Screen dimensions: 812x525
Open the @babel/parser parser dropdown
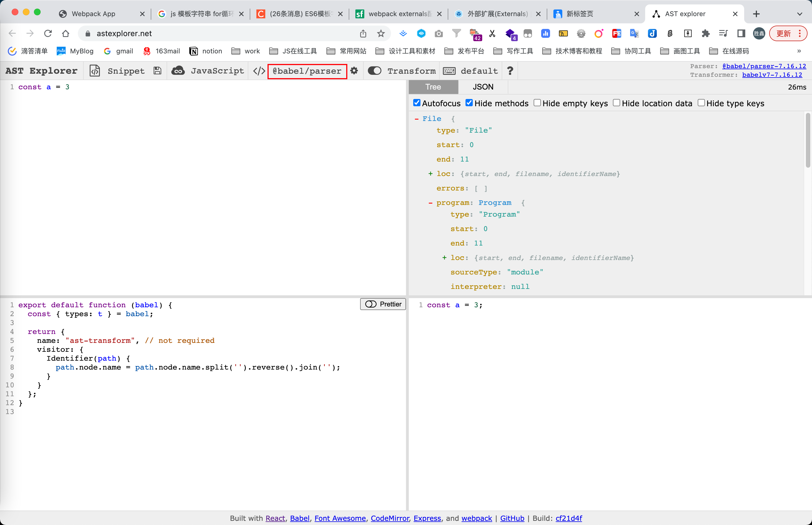pyautogui.click(x=307, y=71)
